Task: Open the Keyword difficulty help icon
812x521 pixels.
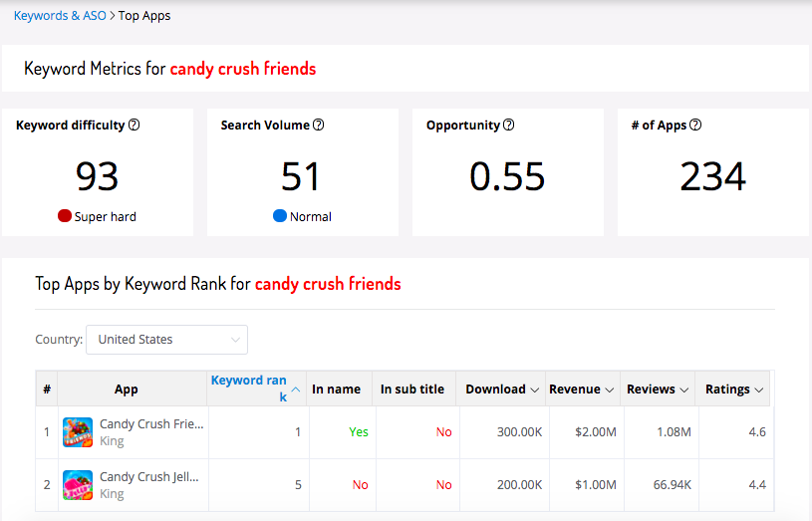Action: click(135, 125)
